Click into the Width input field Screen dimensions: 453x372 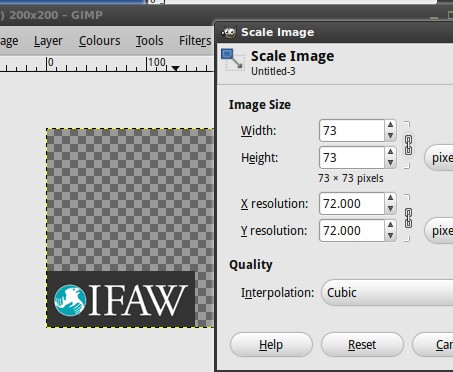pos(352,130)
